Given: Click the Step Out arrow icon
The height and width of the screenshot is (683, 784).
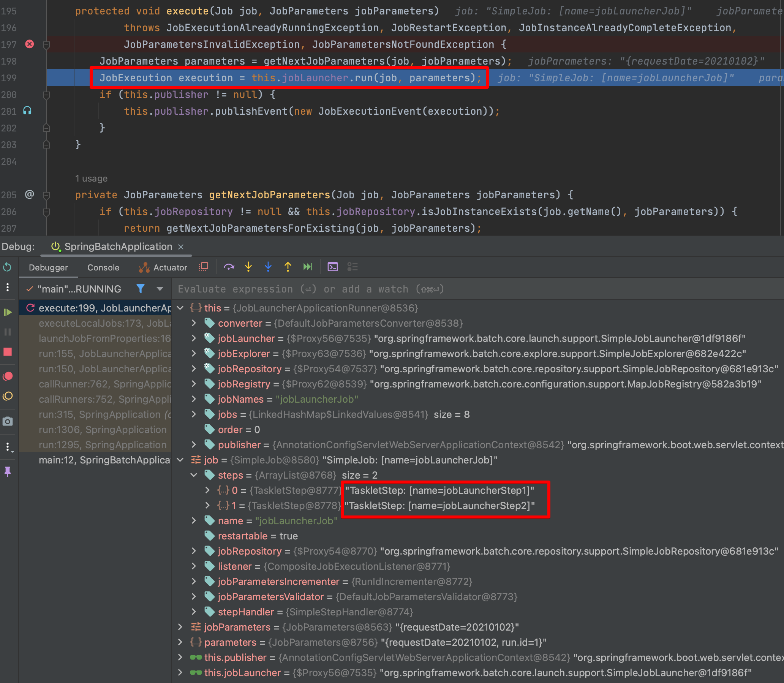Looking at the screenshot, I should click(x=288, y=267).
